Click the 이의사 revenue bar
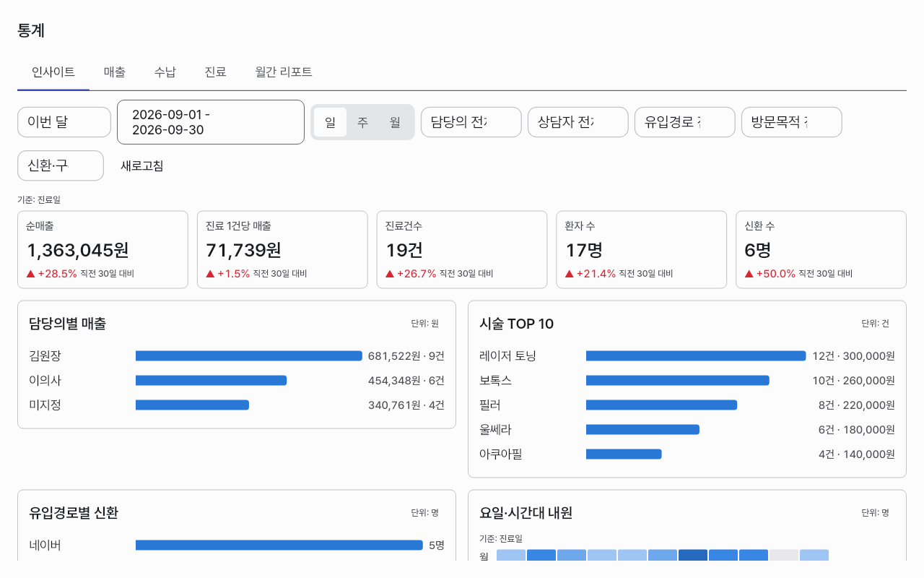924x578 pixels. point(211,380)
